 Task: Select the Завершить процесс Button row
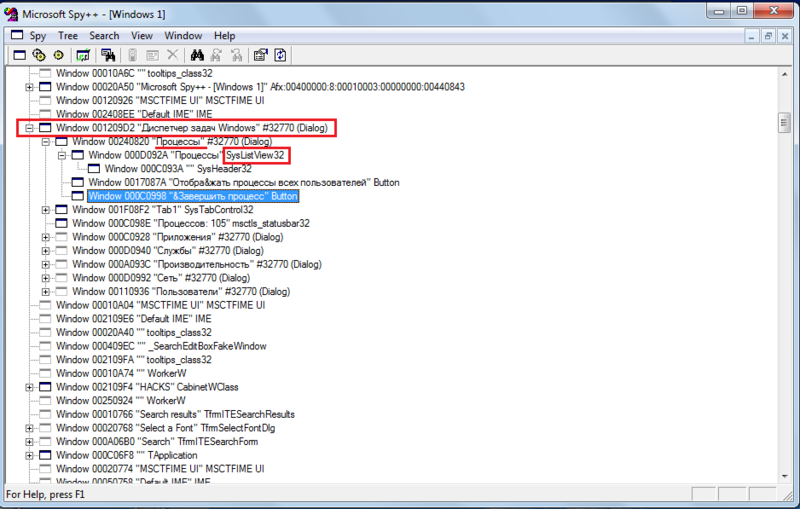pyautogui.click(x=193, y=196)
